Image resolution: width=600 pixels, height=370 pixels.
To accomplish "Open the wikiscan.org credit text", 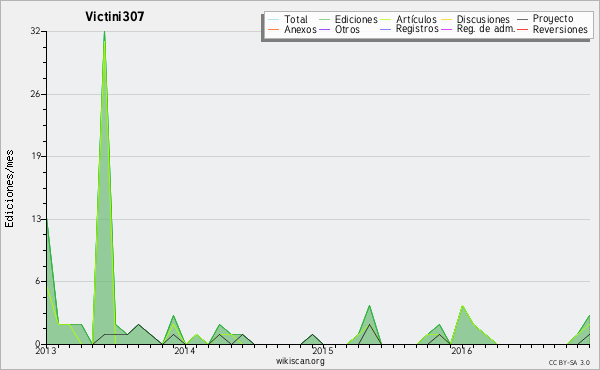I will [300, 361].
